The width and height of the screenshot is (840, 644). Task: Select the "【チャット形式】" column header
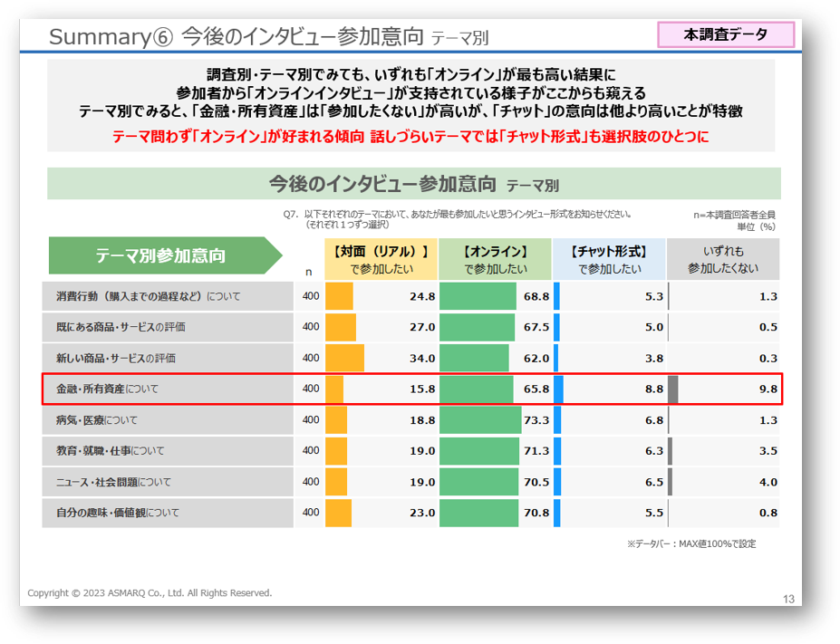609,259
